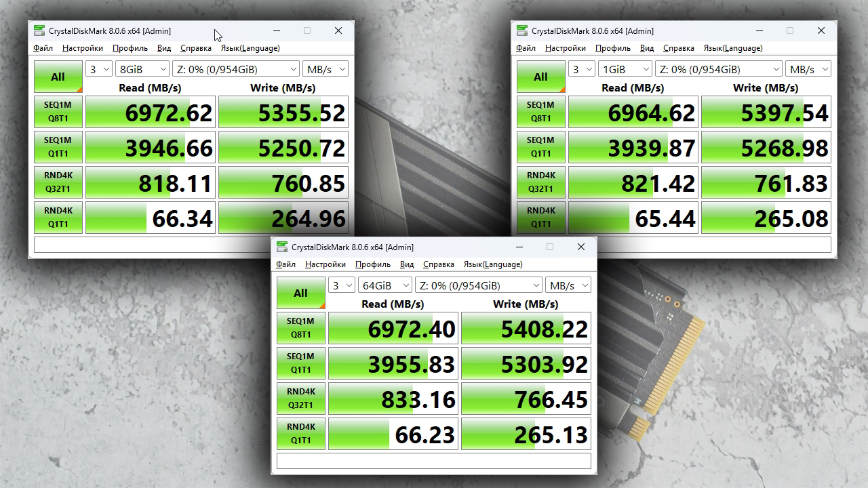Start RND4K Q32T1 test in 64GiB window
868x488 pixels.
(301, 399)
